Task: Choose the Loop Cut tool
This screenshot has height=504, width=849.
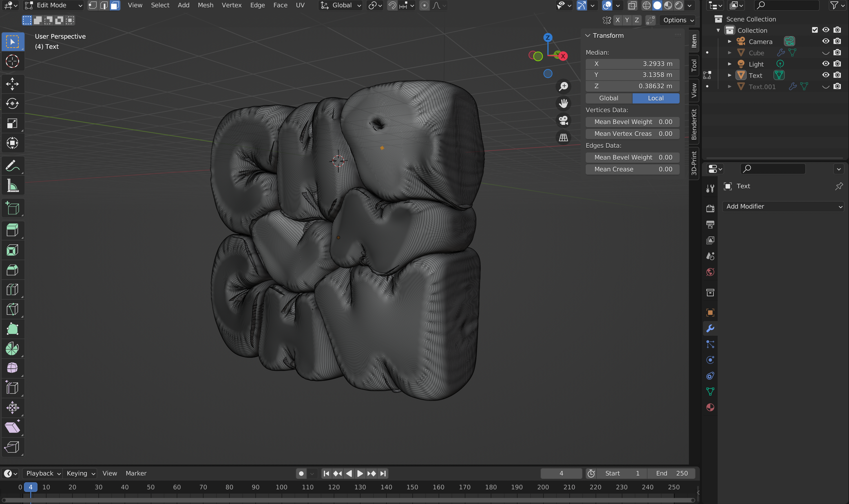Action: coord(13,290)
